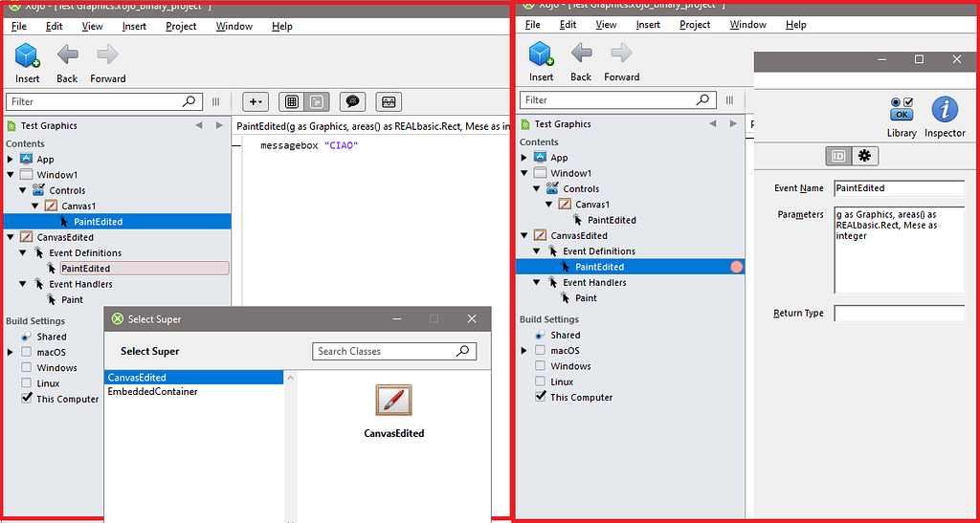Expand the macOS build setting in the Inspector window

524,350
